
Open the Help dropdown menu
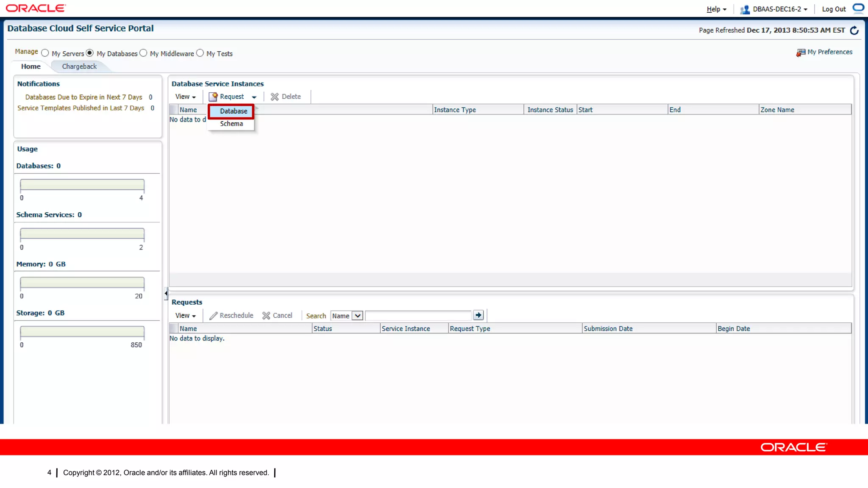tap(716, 9)
